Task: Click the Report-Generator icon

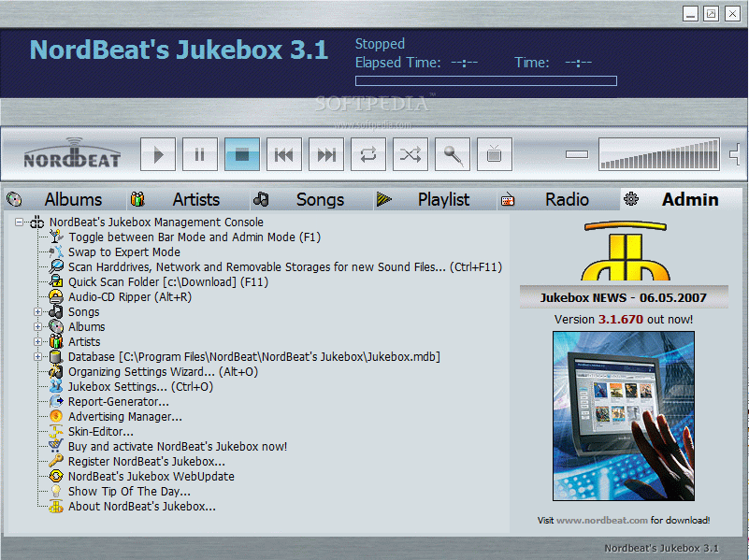Action: pos(56,401)
